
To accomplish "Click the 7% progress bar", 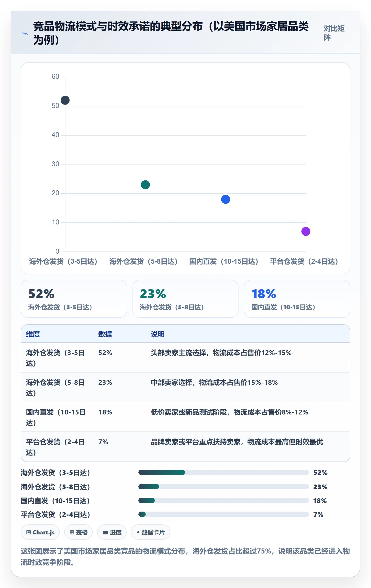I will pos(223,514).
